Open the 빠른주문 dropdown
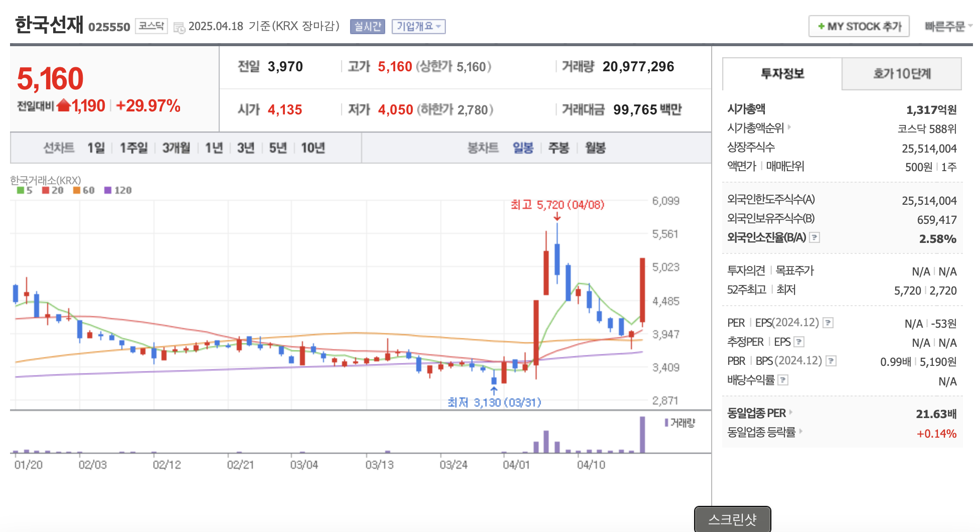980x532 pixels. click(948, 27)
